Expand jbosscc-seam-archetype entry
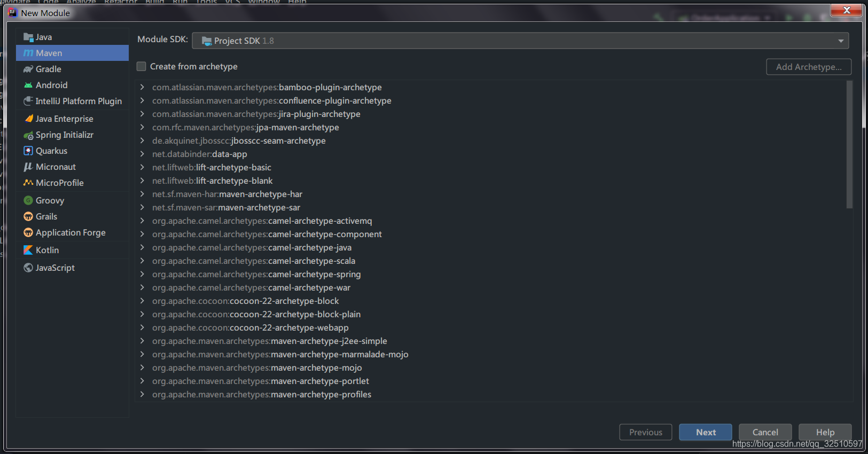 tap(142, 140)
